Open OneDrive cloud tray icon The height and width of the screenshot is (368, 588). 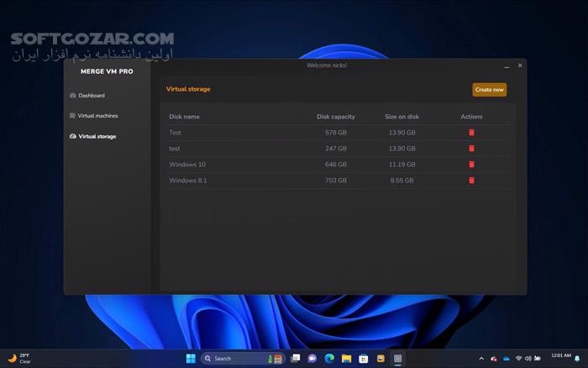tap(507, 359)
